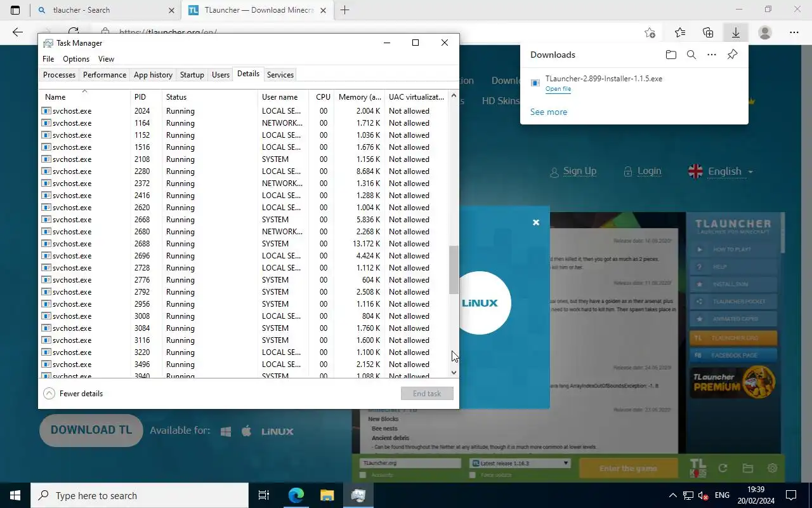
Task: Open the notification center icon
Action: click(x=791, y=495)
